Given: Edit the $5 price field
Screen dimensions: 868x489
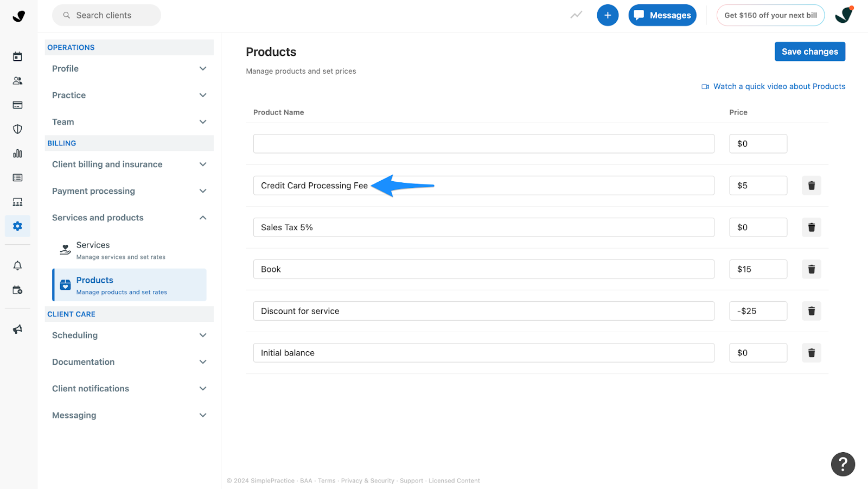Looking at the screenshot, I should 758,186.
